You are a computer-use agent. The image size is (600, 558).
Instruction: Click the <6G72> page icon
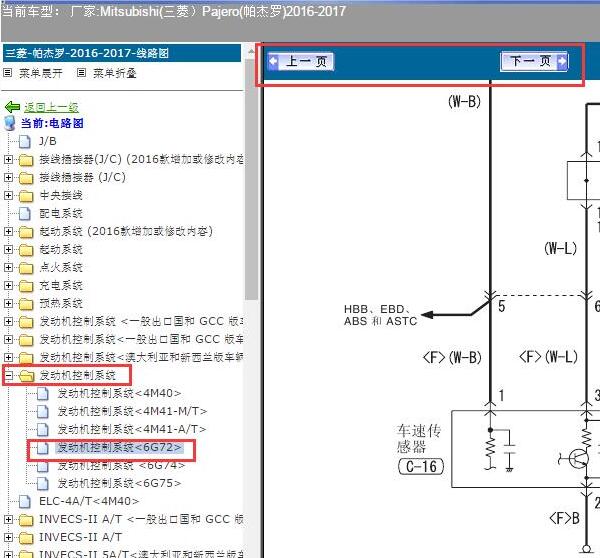pos(43,447)
